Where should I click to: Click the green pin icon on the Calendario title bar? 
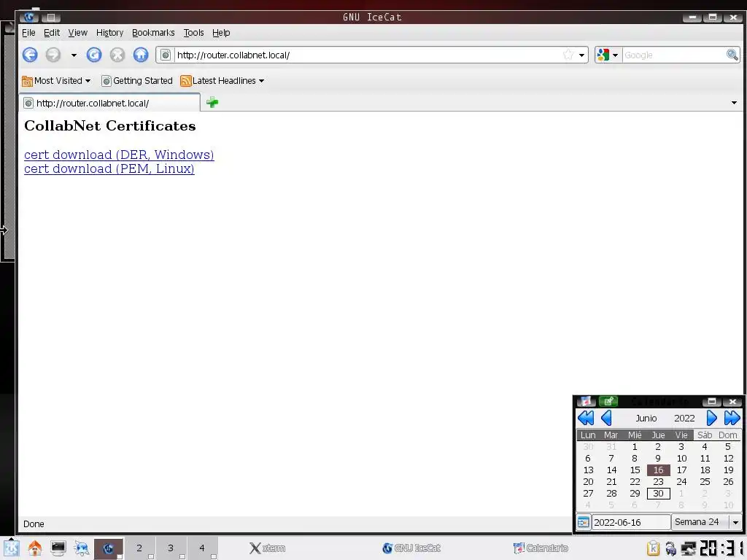[608, 402]
